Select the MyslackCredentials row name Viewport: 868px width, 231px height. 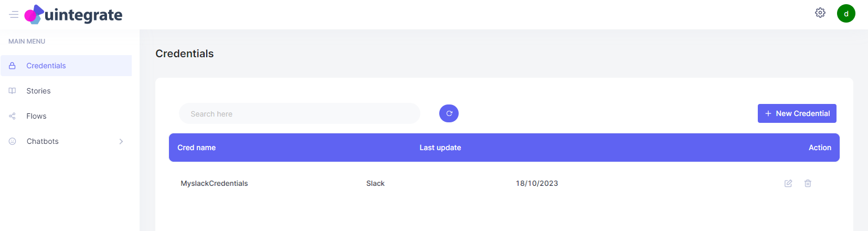[214, 183]
